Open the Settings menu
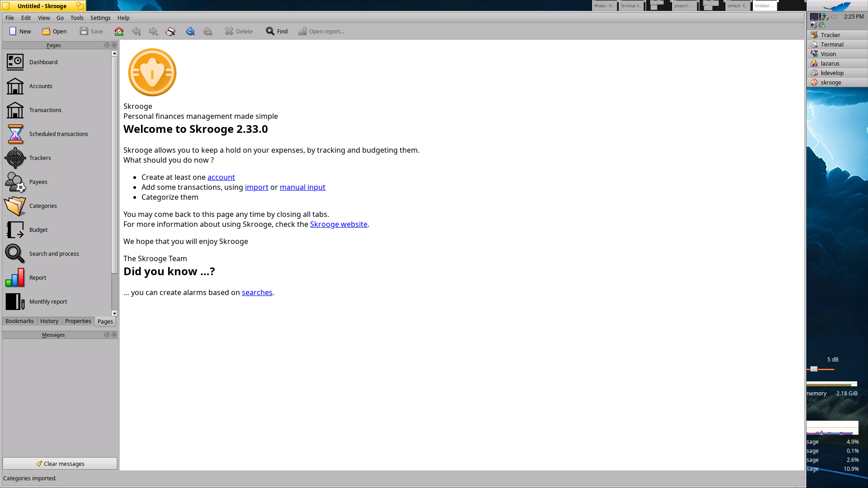This screenshot has height=488, width=868. tap(100, 18)
